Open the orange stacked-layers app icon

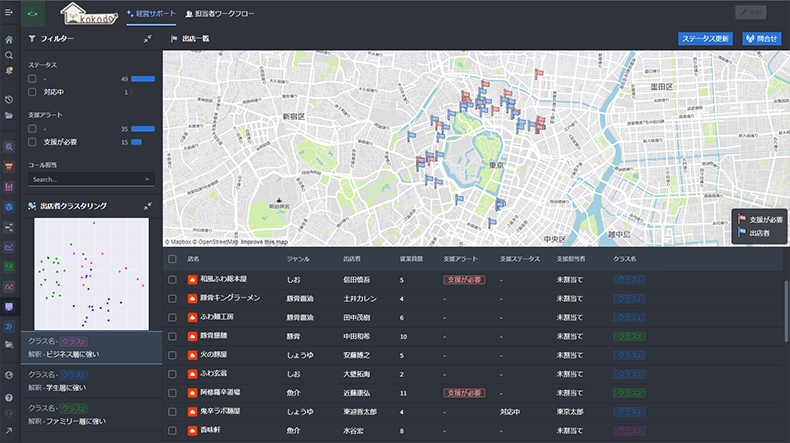click(9, 167)
